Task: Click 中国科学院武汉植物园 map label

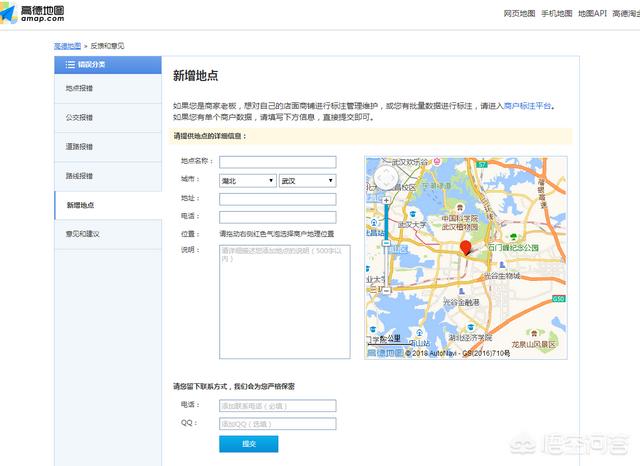Action: [x=460, y=222]
